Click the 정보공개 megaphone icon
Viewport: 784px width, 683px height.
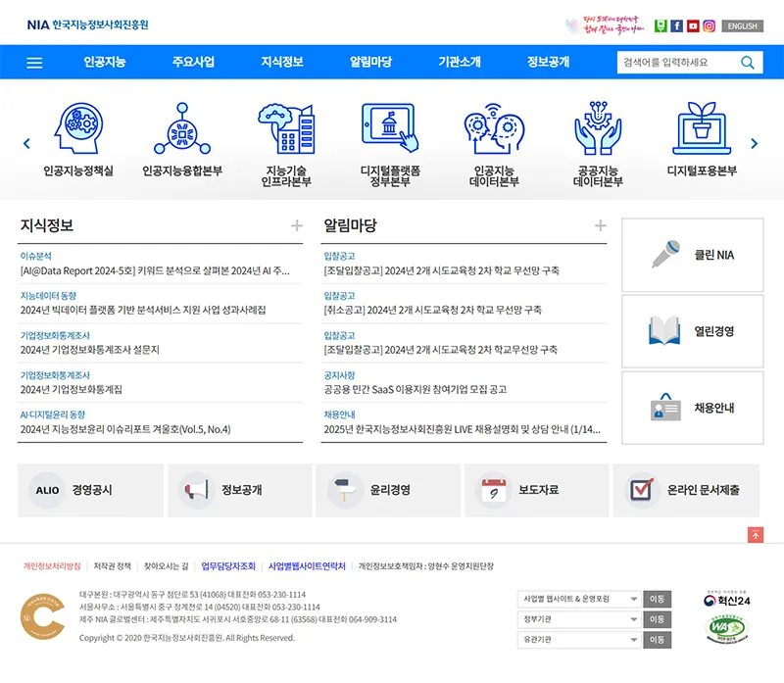click(x=196, y=491)
